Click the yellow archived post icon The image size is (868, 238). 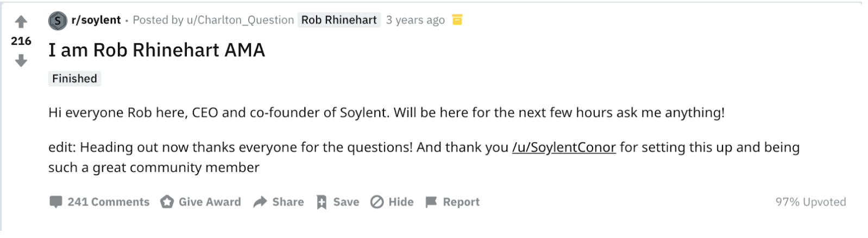pyautogui.click(x=457, y=20)
